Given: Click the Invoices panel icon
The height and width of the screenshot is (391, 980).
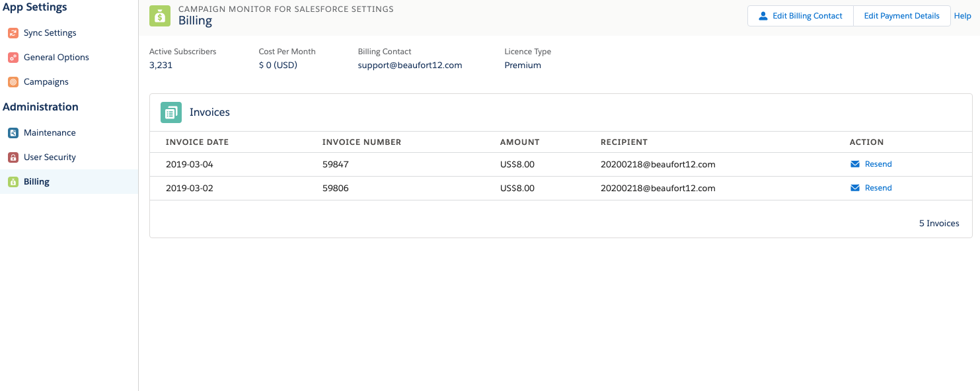Looking at the screenshot, I should tap(171, 112).
